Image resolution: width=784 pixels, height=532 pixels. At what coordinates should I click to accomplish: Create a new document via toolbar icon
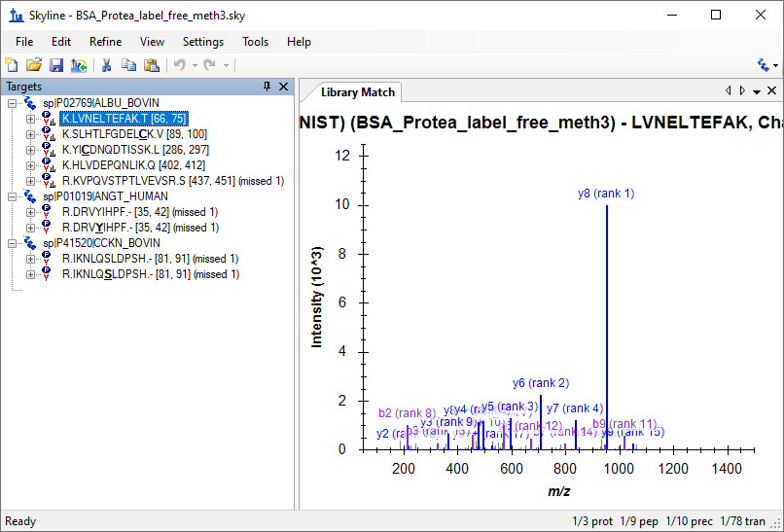click(x=12, y=65)
